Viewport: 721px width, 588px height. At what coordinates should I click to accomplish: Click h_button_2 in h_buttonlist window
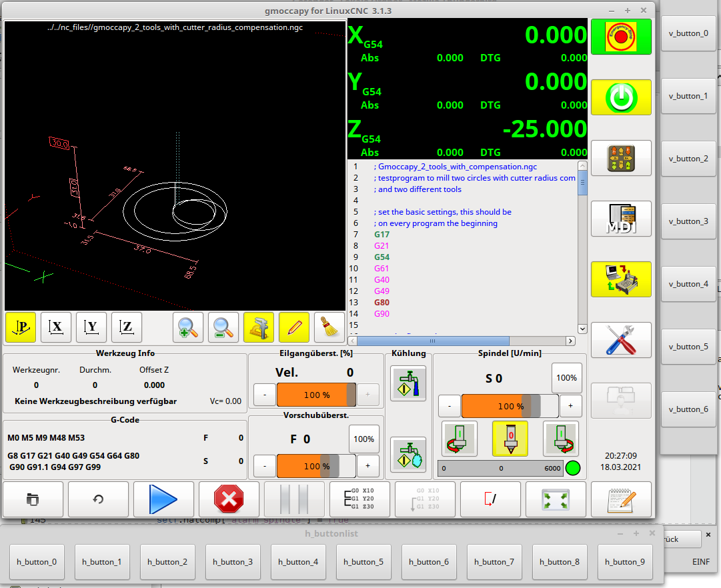(x=167, y=562)
